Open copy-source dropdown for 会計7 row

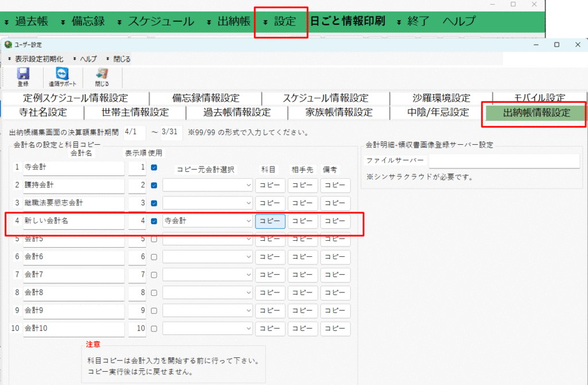coord(207,275)
